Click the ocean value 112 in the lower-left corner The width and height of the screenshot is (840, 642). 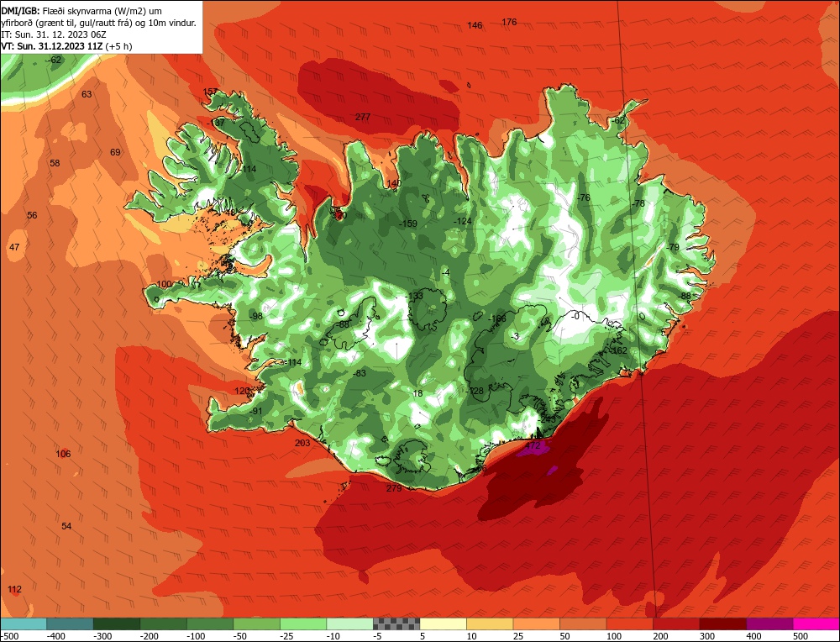pyautogui.click(x=14, y=590)
